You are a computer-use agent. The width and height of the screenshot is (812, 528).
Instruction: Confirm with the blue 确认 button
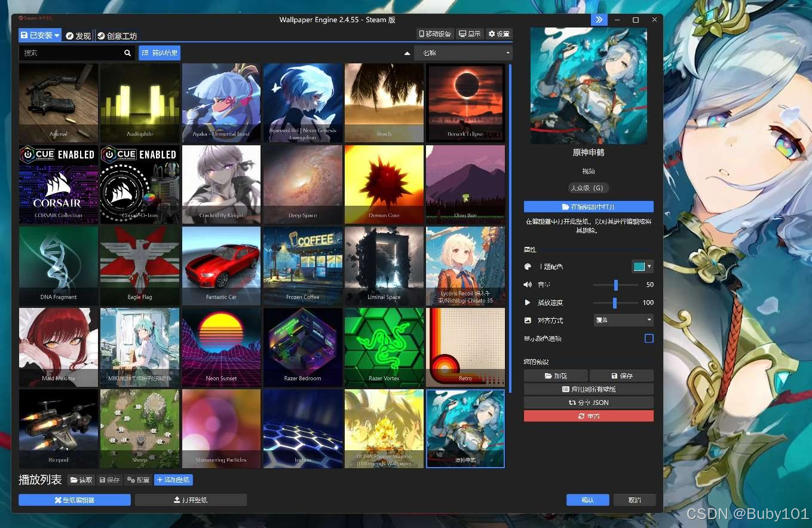(x=588, y=500)
